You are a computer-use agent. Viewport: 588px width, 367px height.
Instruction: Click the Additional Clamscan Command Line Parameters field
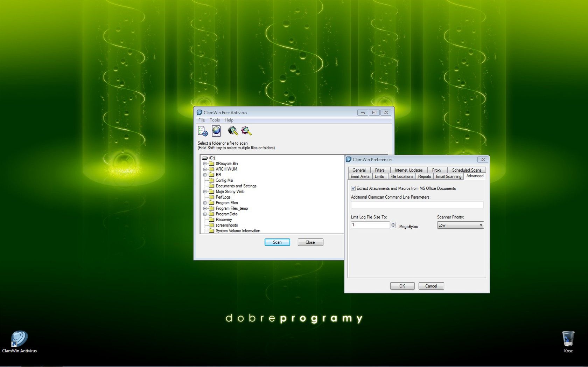tap(417, 205)
